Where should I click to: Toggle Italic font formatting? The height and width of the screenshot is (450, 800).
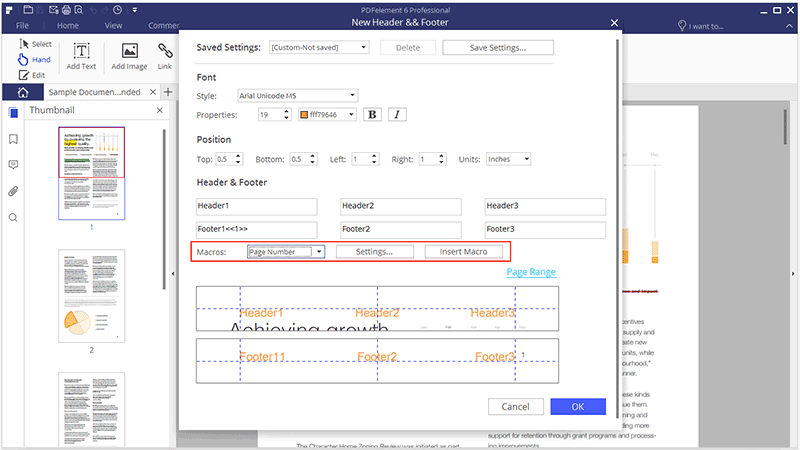point(397,115)
